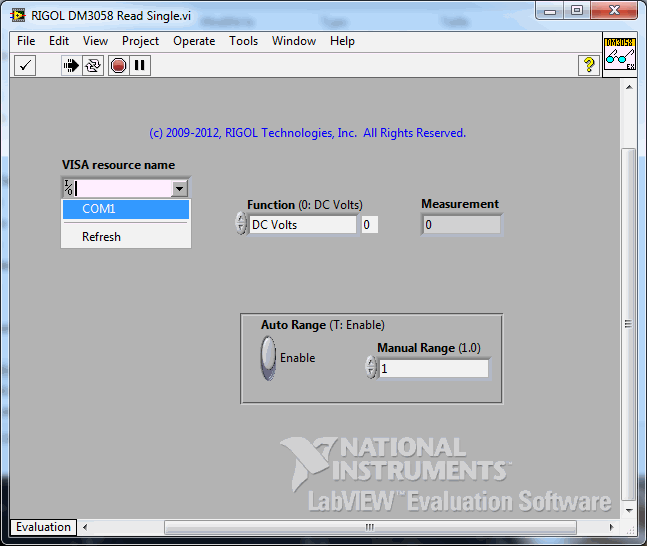Click the VISA resource name text field
This screenshot has width=647, height=546.
coord(123,189)
